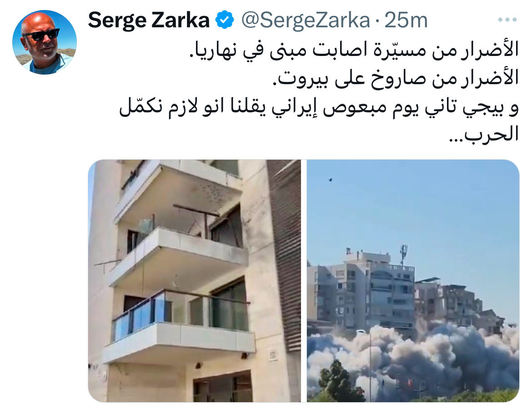
Task: Click the blue verified badge
Action: [225, 20]
